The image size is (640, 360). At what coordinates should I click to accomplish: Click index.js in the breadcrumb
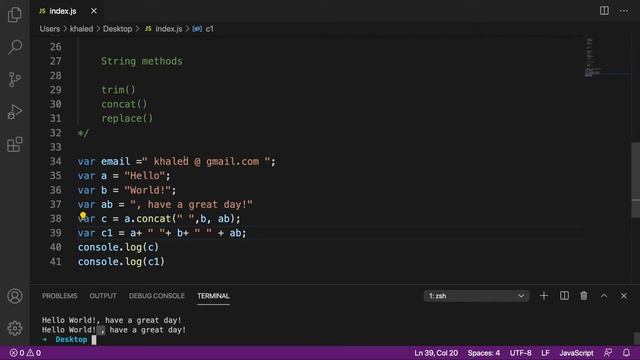(169, 29)
